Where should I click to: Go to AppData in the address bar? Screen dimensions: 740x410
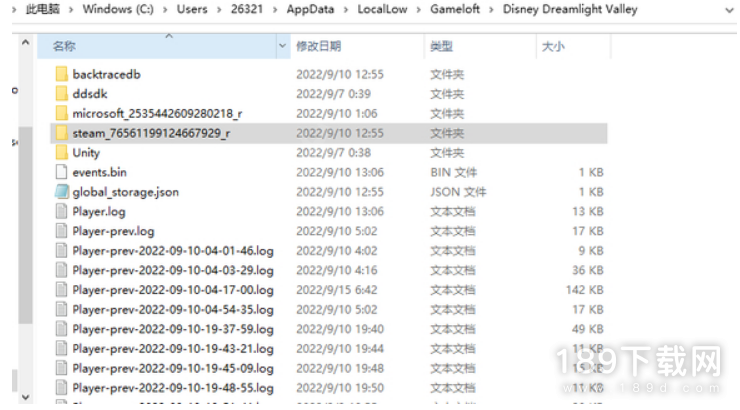coord(310,9)
